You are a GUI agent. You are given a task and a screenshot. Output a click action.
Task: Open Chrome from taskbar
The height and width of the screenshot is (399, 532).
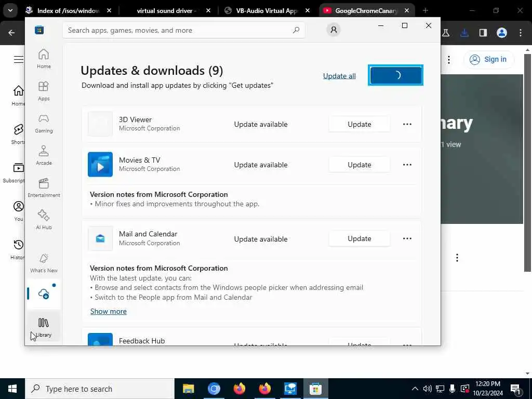214,389
